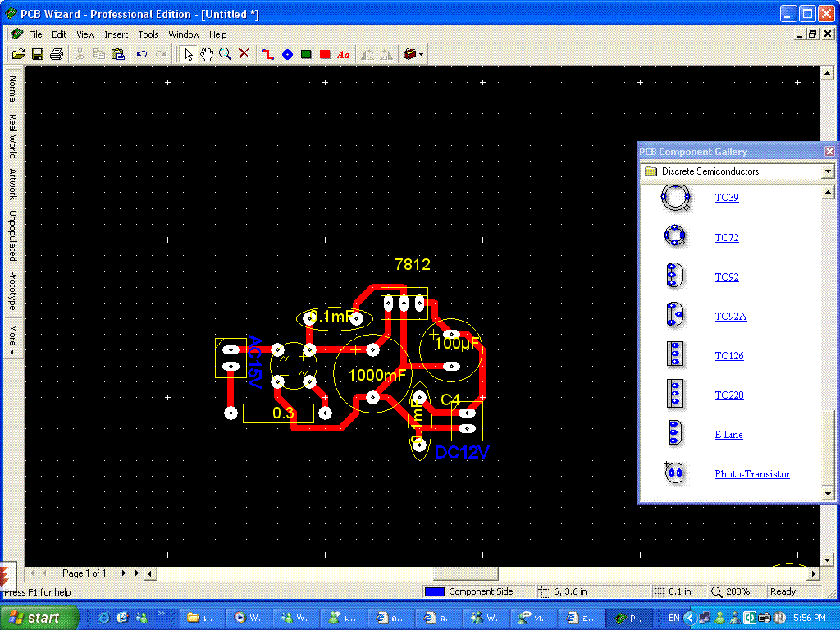Viewport: 840px width, 630px height.
Task: Click the TO92 package thumbnail icon
Action: pyautogui.click(x=674, y=276)
